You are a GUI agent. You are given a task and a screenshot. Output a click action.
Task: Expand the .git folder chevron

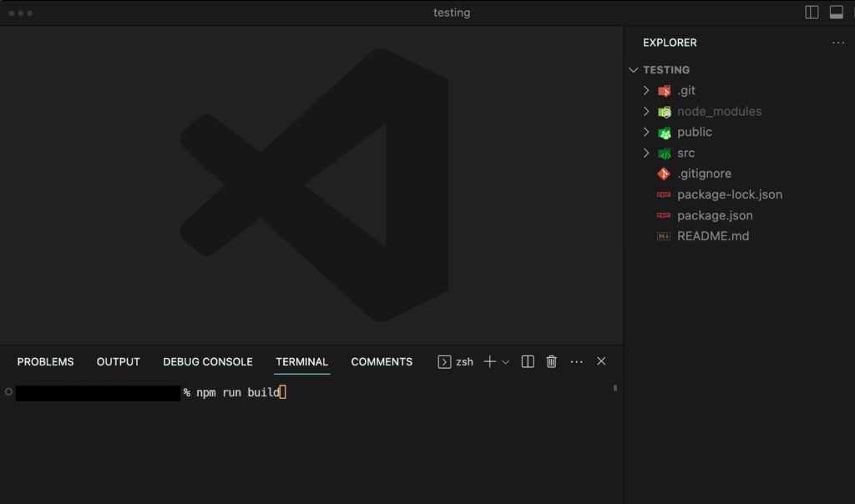click(646, 90)
